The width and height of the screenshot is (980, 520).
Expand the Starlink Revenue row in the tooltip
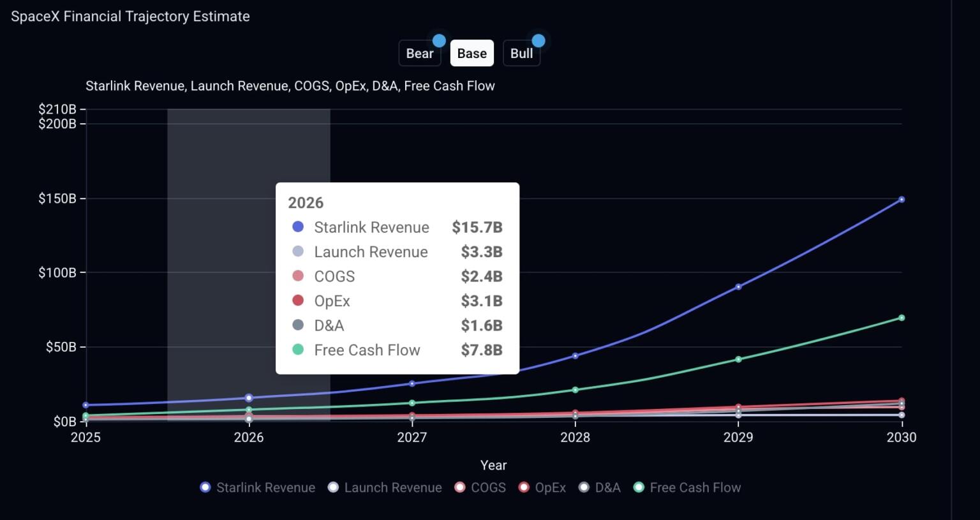click(371, 227)
